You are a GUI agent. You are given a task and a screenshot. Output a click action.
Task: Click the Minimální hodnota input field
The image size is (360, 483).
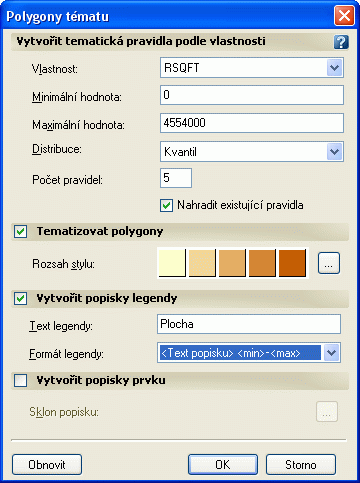pyautogui.click(x=252, y=95)
